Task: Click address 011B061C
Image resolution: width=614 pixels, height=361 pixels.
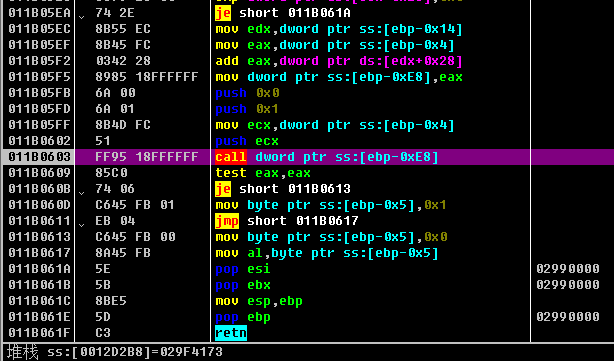Action: (x=39, y=301)
